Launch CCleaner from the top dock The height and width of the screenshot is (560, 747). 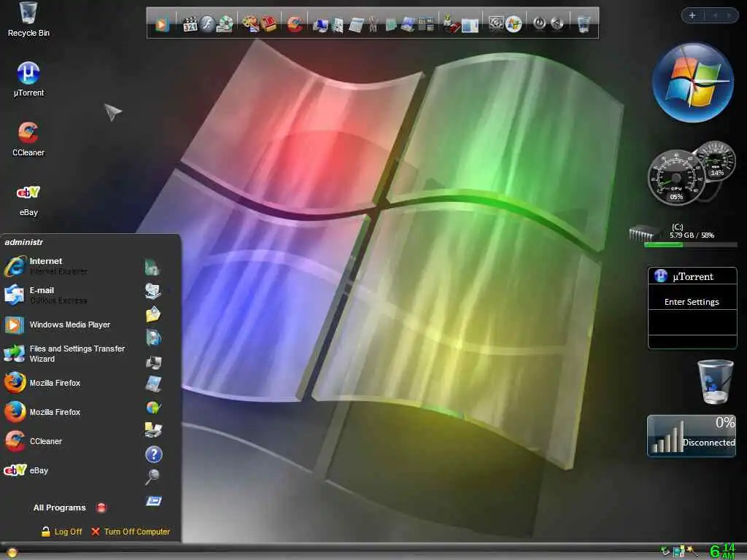click(x=295, y=24)
